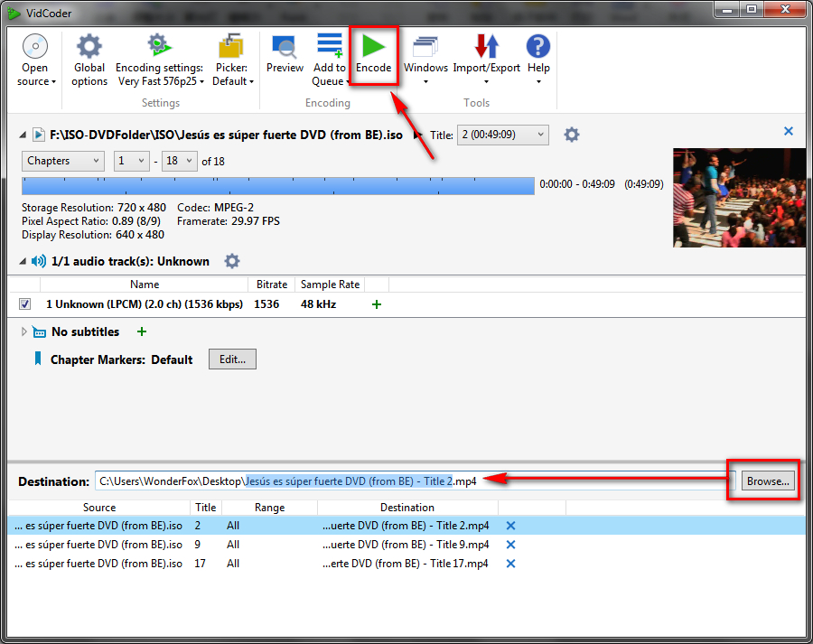The image size is (813, 644).
Task: Close the source with blue X
Action: 788,131
